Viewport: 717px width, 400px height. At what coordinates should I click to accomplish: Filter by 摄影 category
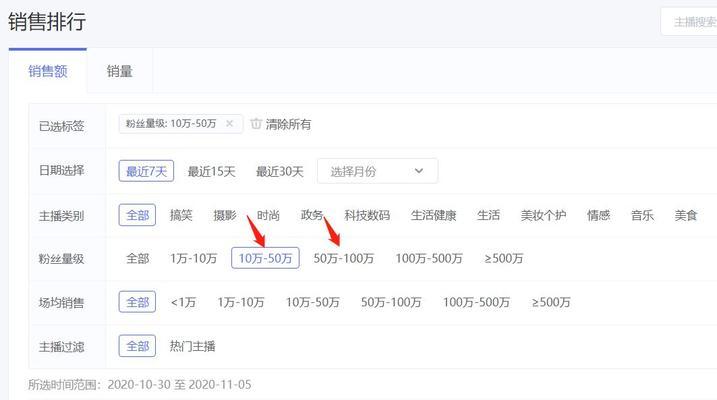[225, 215]
